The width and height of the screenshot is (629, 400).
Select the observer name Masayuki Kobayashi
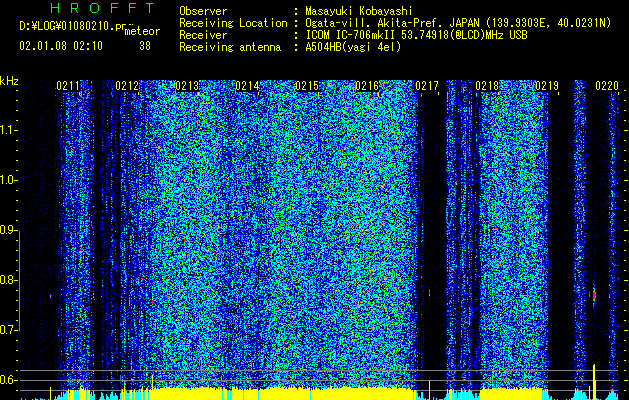point(359,11)
